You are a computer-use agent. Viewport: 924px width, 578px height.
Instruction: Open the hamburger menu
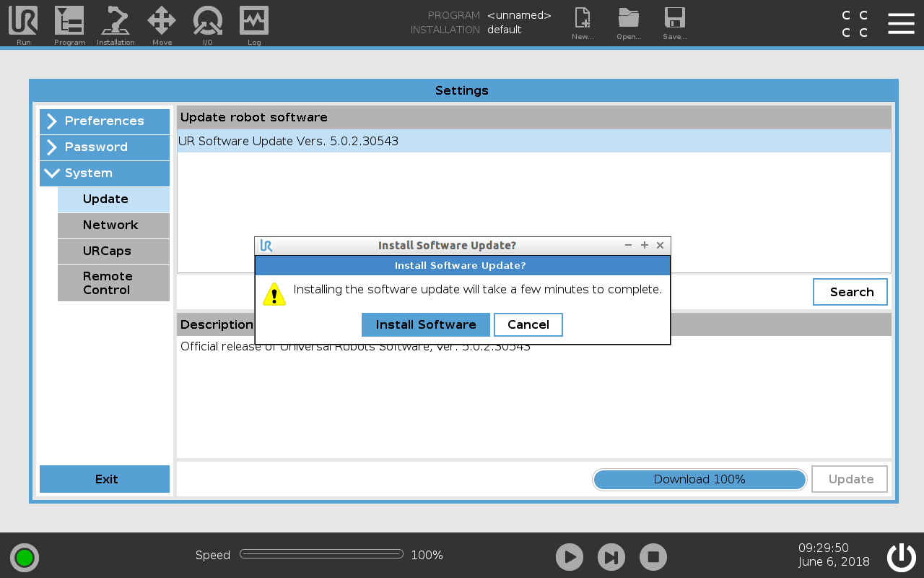coord(901,23)
